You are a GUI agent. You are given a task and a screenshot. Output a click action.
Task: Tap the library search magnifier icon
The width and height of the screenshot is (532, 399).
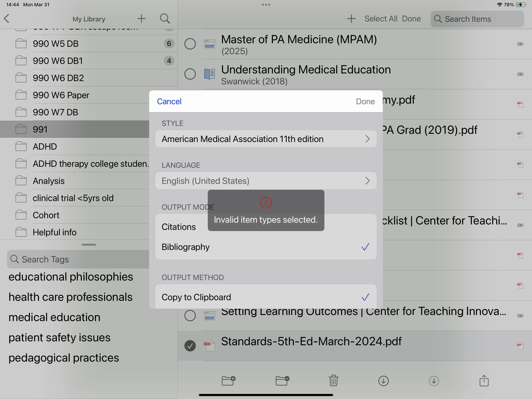pos(165,19)
